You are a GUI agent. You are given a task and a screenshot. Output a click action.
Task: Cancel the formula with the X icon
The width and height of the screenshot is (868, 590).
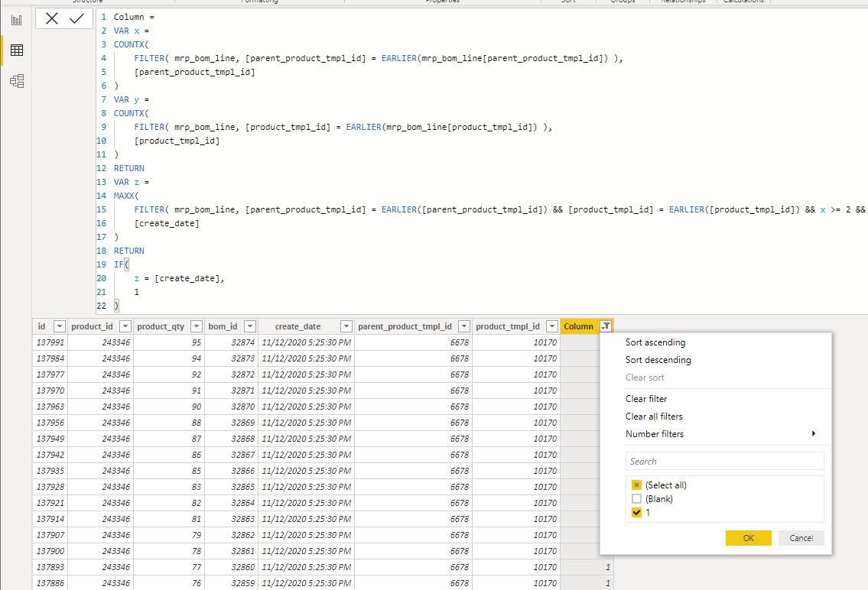(x=52, y=19)
